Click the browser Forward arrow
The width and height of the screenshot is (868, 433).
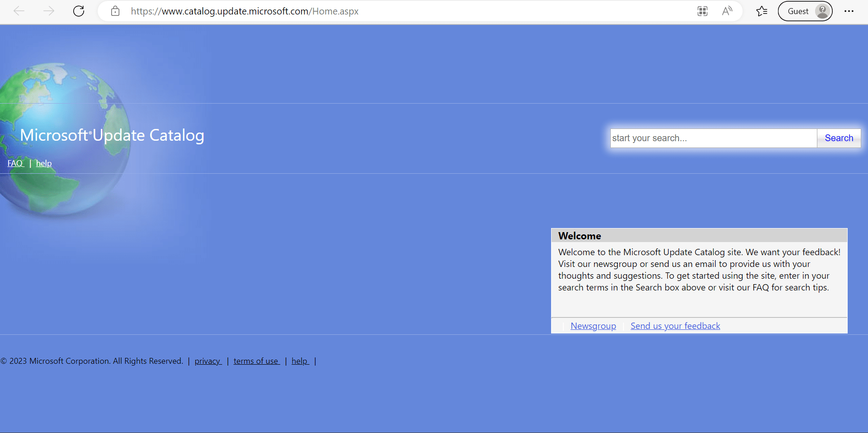[x=49, y=11]
